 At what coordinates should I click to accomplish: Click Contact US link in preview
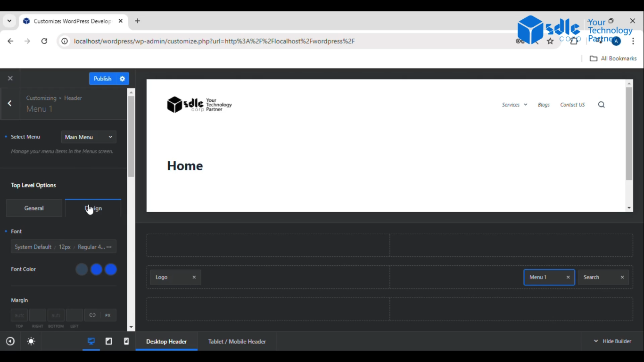point(572,105)
